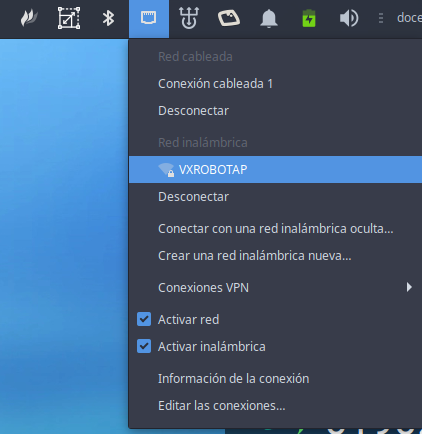
Task: Open the notifications bell icon
Action: pyautogui.click(x=269, y=18)
